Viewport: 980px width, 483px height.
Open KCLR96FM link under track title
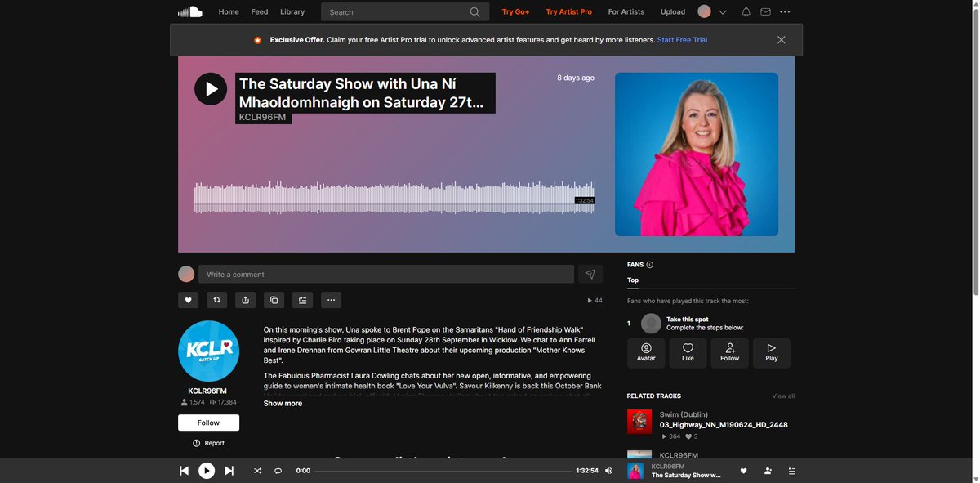(x=262, y=117)
